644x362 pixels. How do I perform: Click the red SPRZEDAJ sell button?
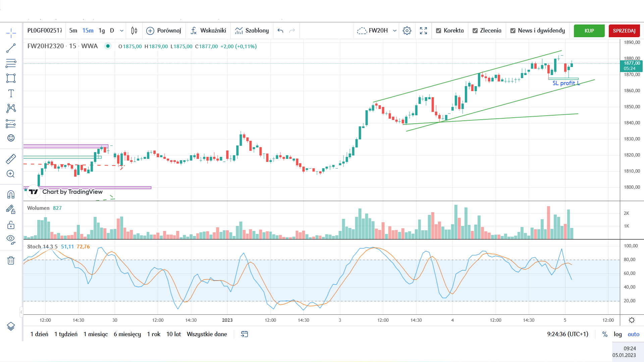pyautogui.click(x=624, y=31)
